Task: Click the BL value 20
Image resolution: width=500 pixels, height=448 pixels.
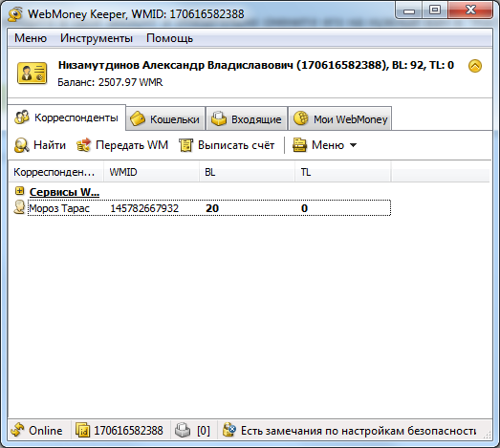Action: coord(212,208)
